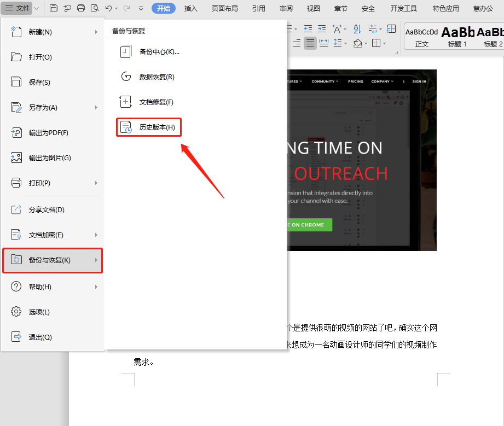The width and height of the screenshot is (504, 426).
Task: Click 退出(Q) to exit
Action: pyautogui.click(x=53, y=337)
